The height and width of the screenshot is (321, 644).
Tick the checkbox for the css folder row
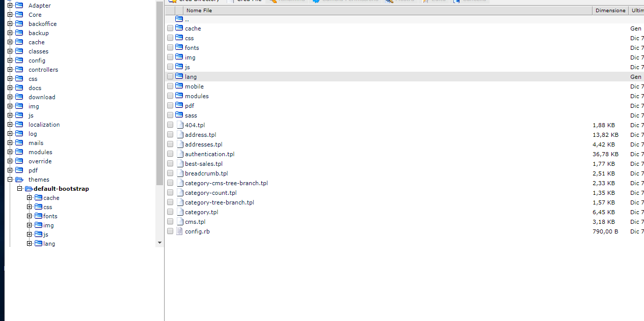click(170, 38)
